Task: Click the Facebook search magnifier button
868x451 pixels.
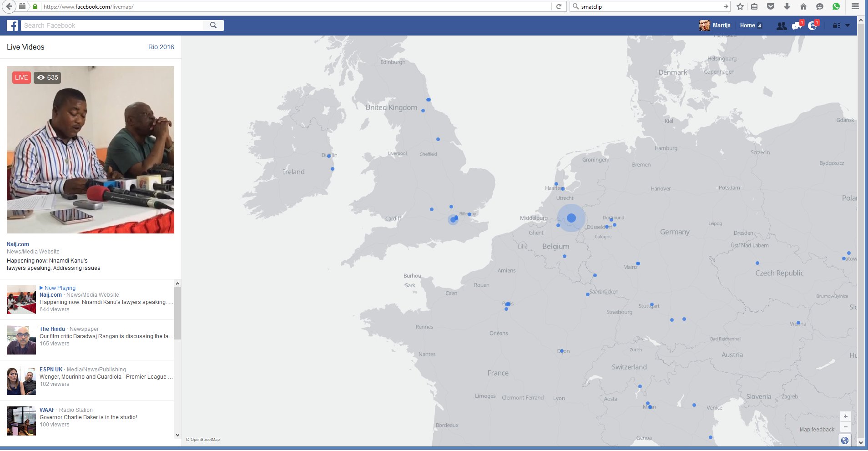Action: click(x=213, y=25)
